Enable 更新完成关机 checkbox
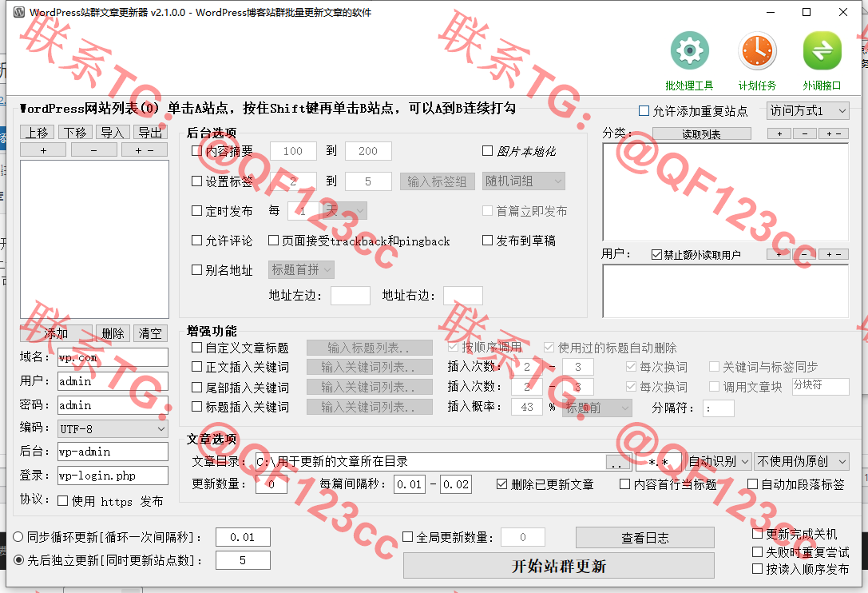Screen dimensions: 868x593 click(757, 534)
